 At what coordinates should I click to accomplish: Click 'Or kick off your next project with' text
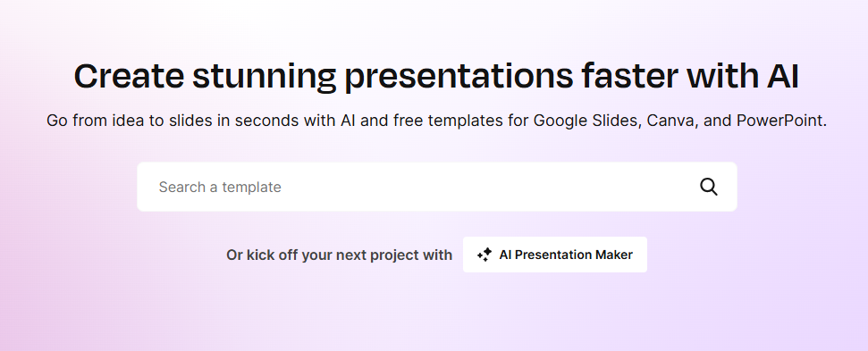point(340,255)
